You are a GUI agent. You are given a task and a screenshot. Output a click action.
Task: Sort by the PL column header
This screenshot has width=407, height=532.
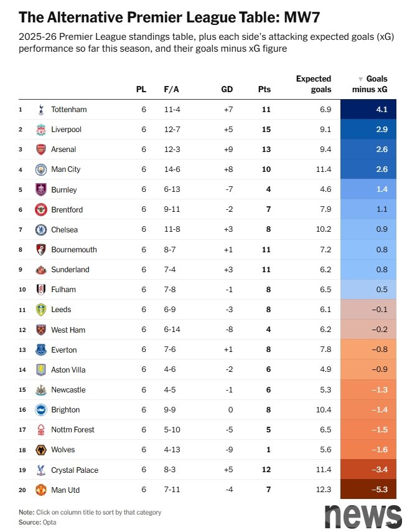tap(141, 89)
